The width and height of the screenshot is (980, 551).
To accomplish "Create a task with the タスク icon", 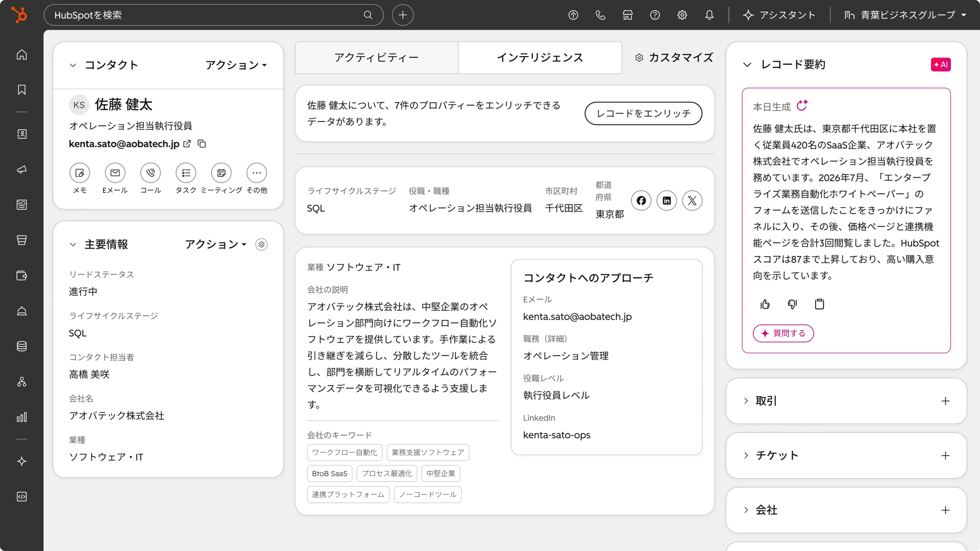I will click(x=186, y=173).
